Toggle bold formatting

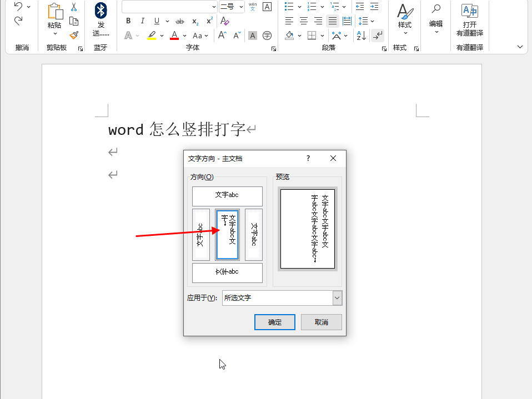128,21
